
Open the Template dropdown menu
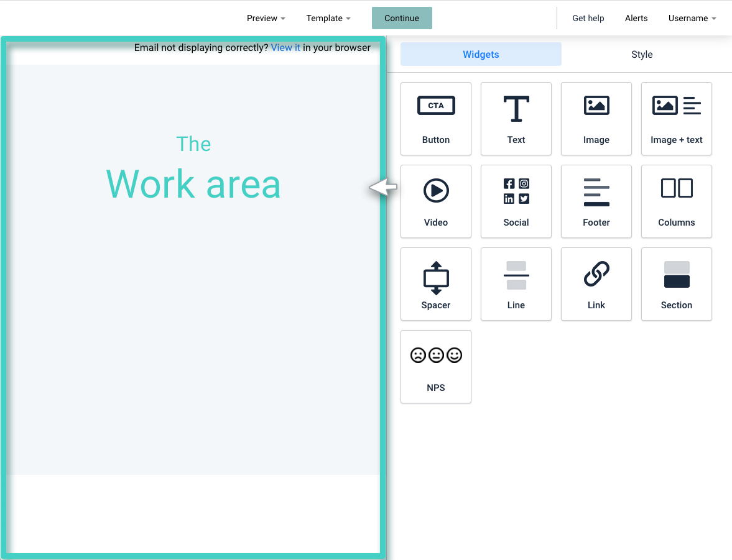(x=328, y=18)
